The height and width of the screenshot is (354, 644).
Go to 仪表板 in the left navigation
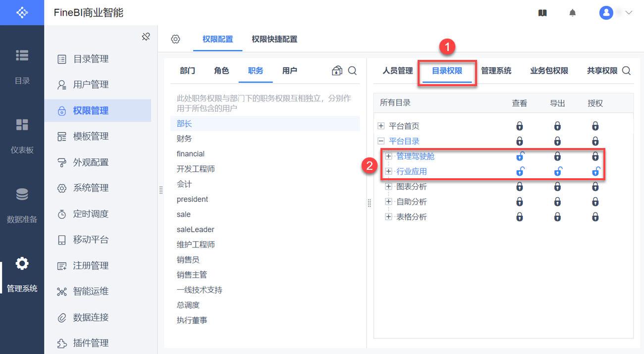tap(22, 134)
